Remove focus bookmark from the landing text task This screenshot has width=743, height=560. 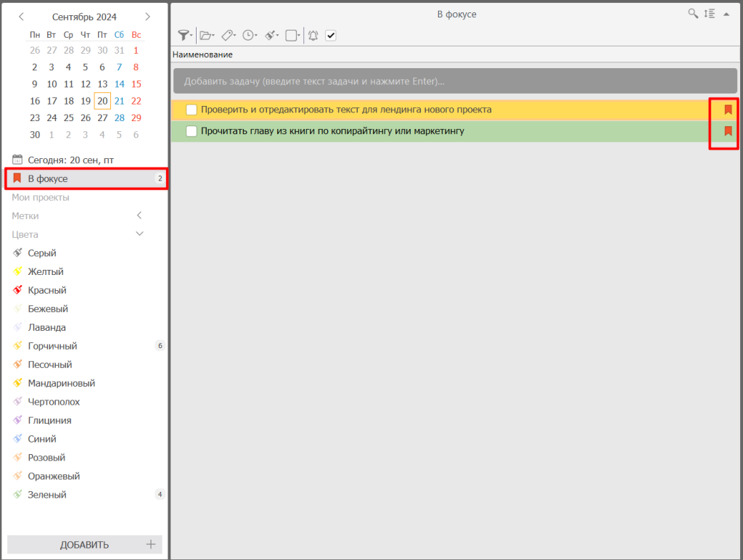728,110
